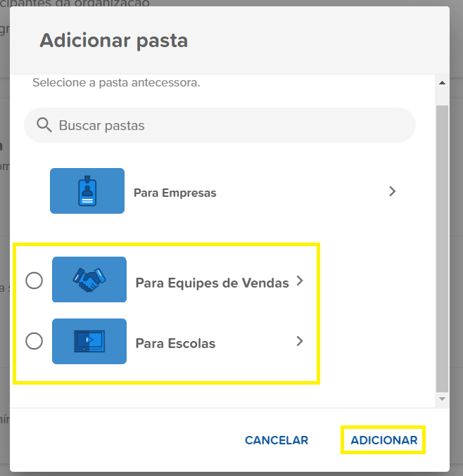463x476 pixels.
Task: Click the scrollbar up arrow
Action: (x=442, y=83)
